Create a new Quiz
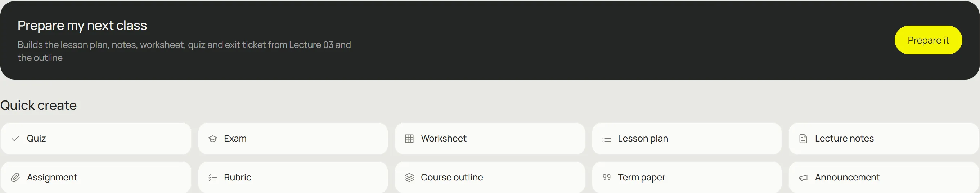 click(96, 139)
